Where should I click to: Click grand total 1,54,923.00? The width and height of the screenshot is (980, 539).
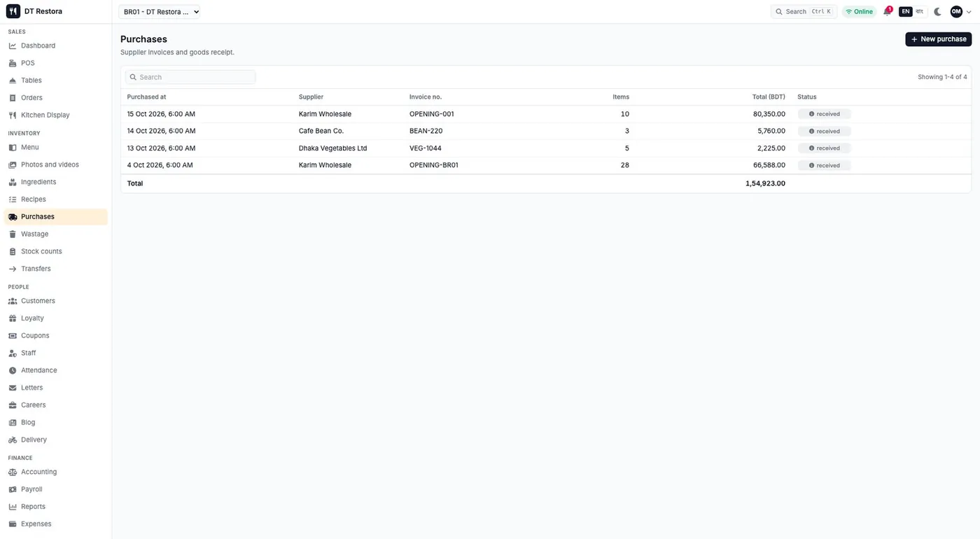(765, 183)
